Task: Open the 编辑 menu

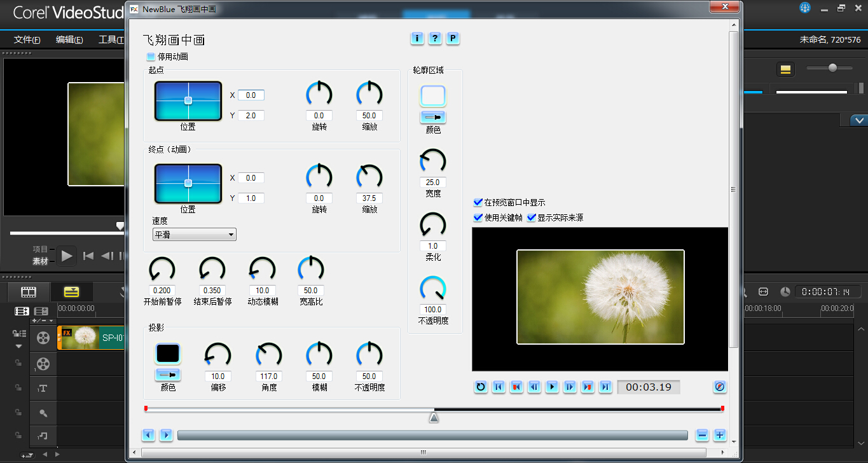Action: click(69, 39)
